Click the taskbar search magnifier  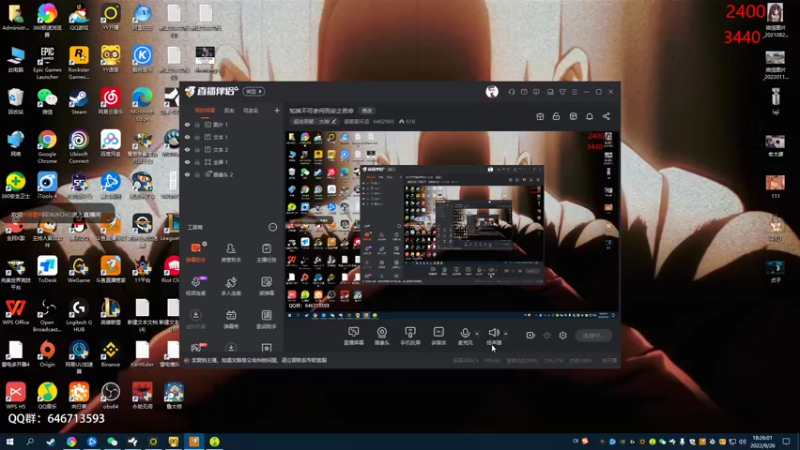(x=30, y=441)
